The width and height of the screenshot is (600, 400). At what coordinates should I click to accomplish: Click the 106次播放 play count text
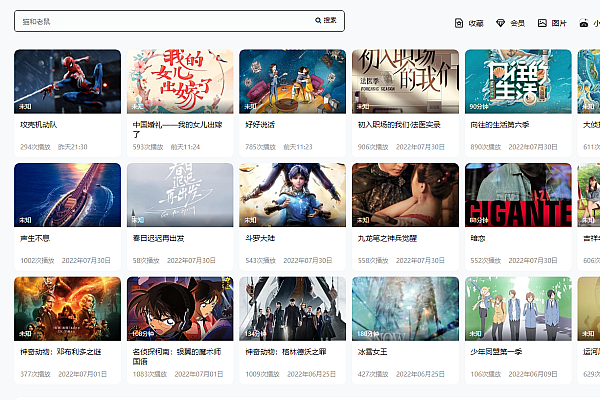[x=486, y=374]
